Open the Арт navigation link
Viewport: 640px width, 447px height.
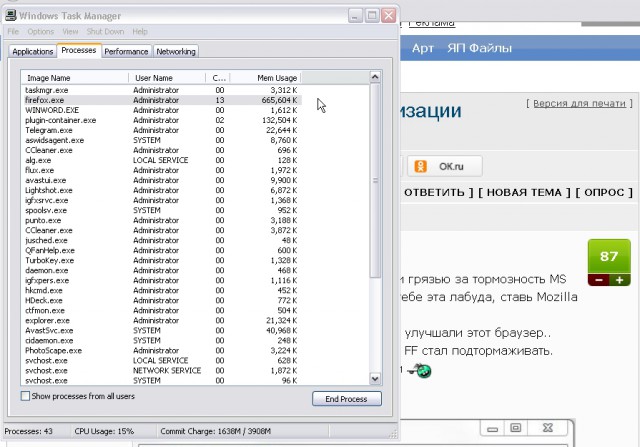click(x=422, y=48)
